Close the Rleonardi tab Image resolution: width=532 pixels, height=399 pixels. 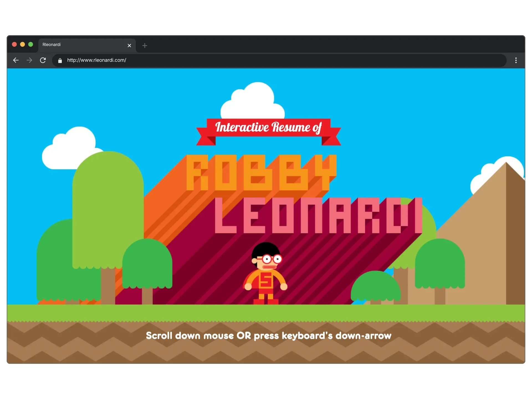click(129, 45)
